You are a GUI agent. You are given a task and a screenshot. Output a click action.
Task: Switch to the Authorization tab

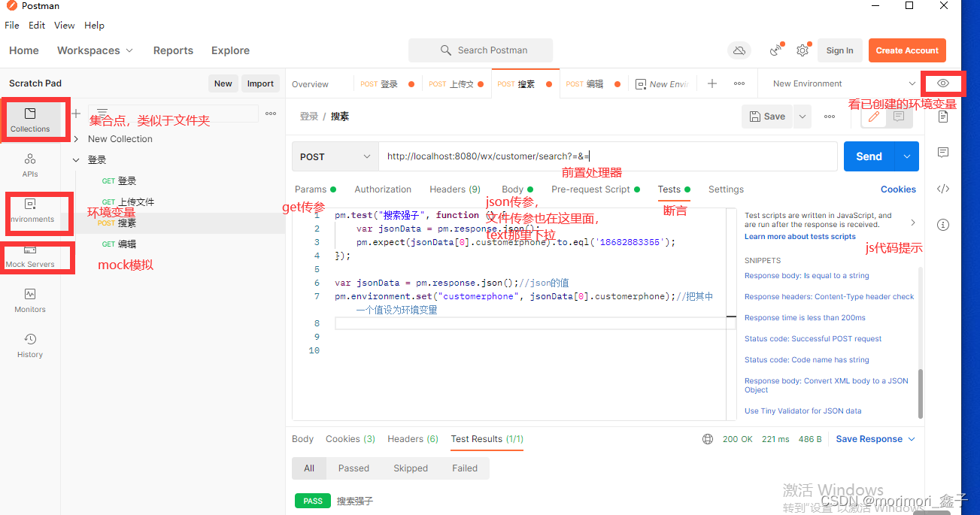pos(383,189)
